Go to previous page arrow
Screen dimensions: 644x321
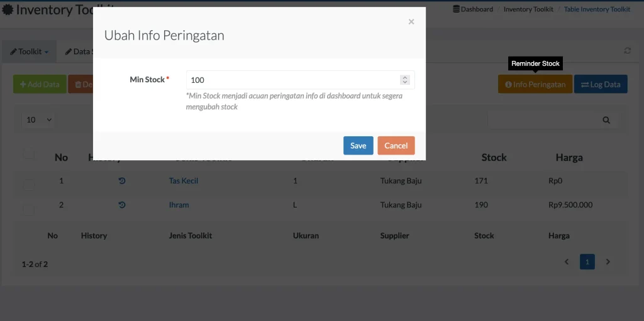[567, 262]
